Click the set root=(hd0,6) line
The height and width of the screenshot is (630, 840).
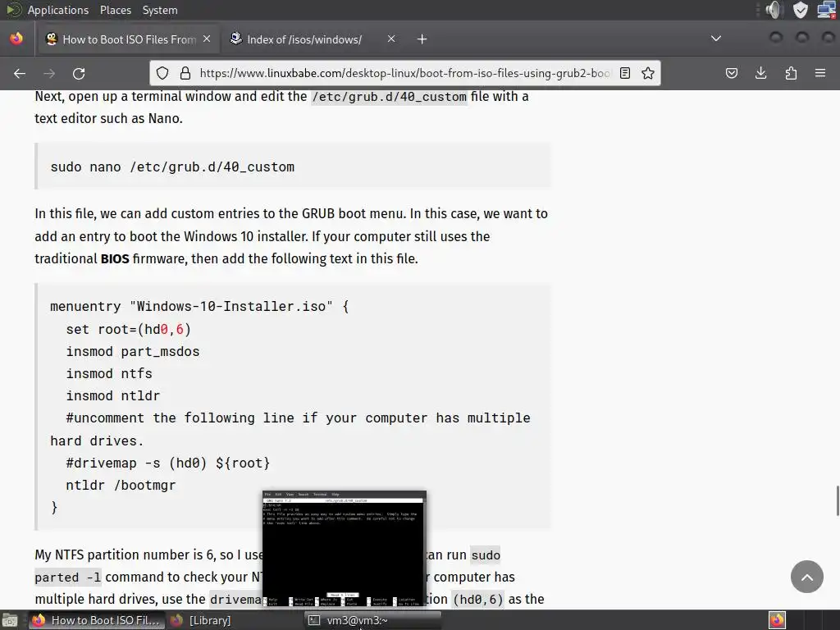129,329
